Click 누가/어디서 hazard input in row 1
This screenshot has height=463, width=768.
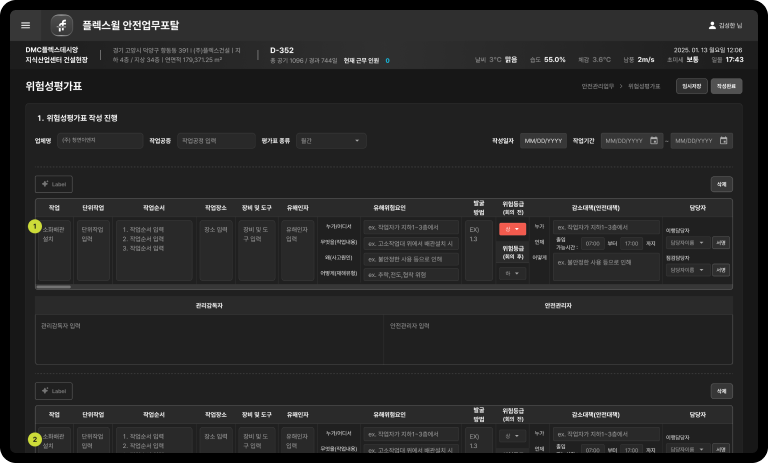411,227
